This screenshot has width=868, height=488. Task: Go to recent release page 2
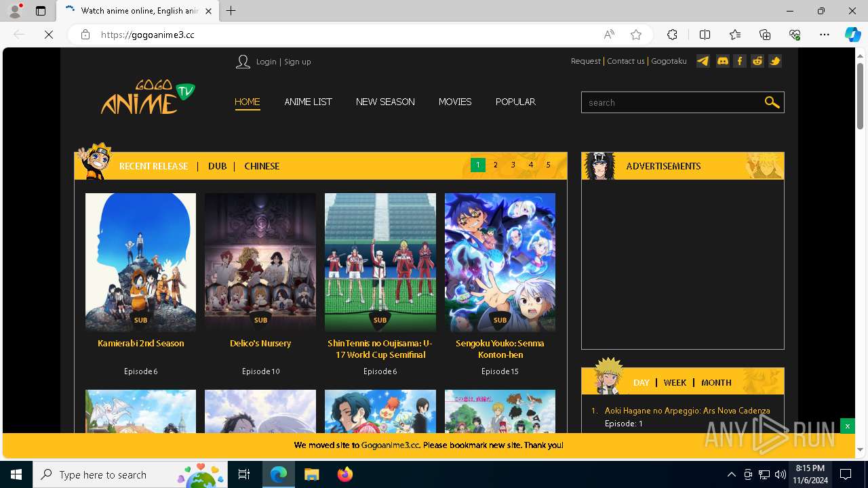[x=495, y=165]
